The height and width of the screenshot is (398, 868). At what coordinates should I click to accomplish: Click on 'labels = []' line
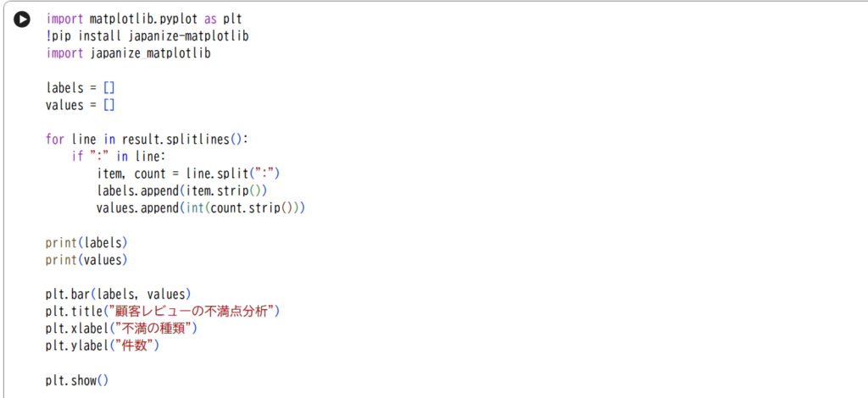click(x=80, y=88)
